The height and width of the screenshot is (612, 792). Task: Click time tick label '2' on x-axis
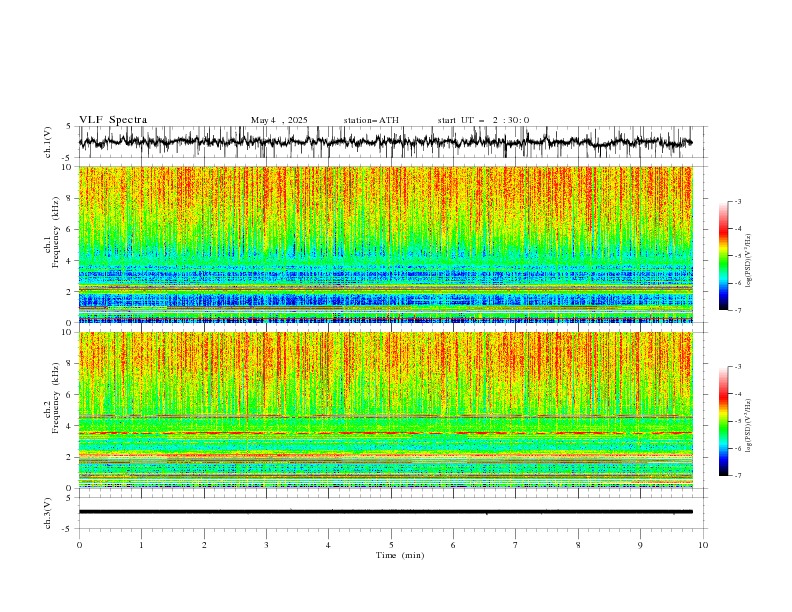tap(204, 545)
